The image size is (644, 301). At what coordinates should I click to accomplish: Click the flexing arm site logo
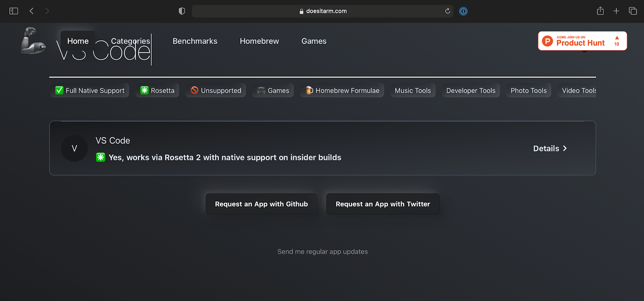(x=33, y=41)
